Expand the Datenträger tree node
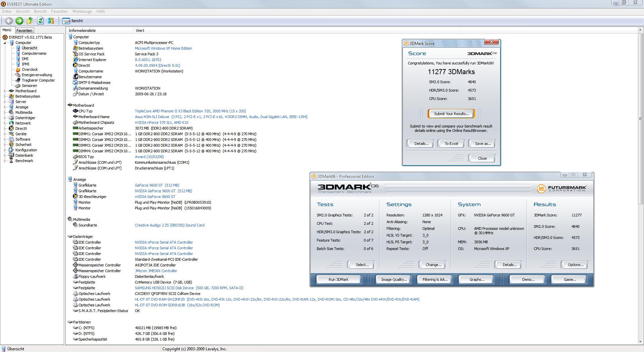 click(x=5, y=118)
